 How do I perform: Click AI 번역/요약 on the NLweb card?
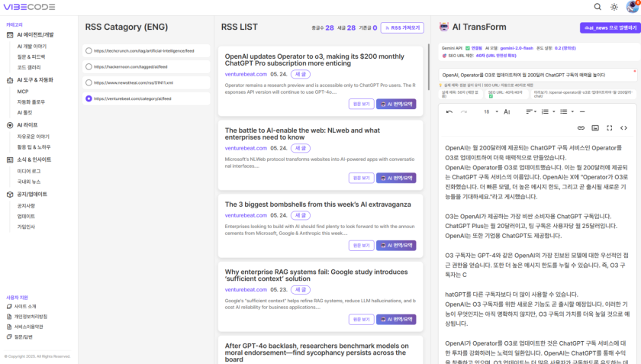396,179
